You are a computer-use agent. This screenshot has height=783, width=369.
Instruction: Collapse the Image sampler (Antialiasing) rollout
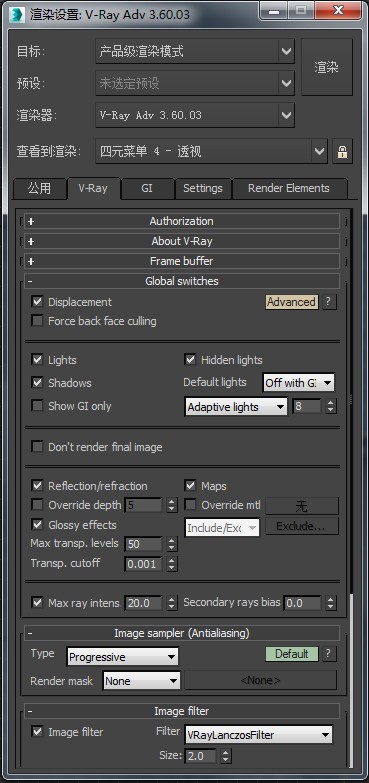tap(182, 633)
